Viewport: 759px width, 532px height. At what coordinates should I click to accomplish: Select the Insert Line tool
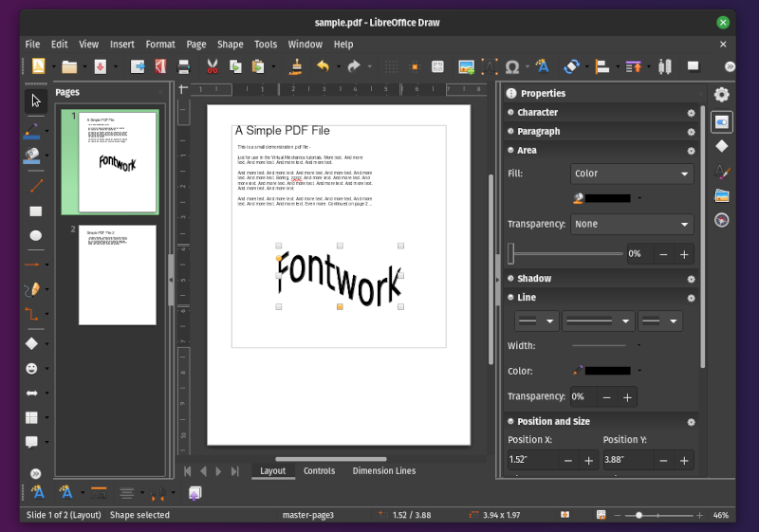coord(36,186)
